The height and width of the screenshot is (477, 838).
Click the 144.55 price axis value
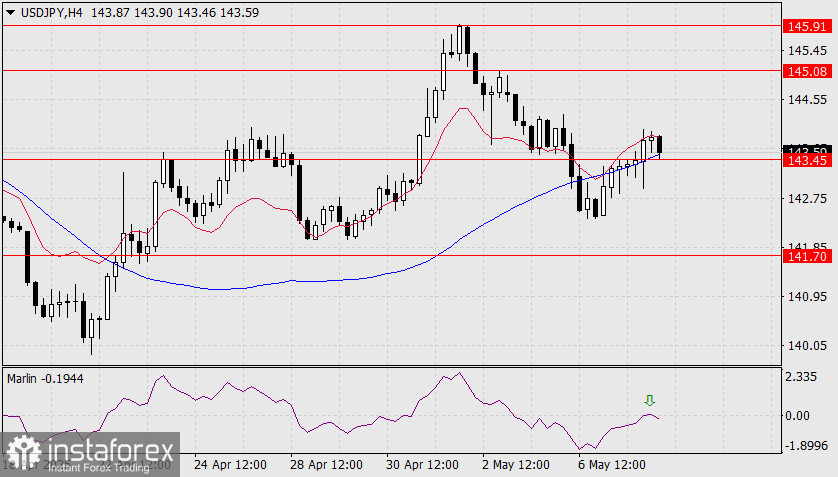coord(808,100)
